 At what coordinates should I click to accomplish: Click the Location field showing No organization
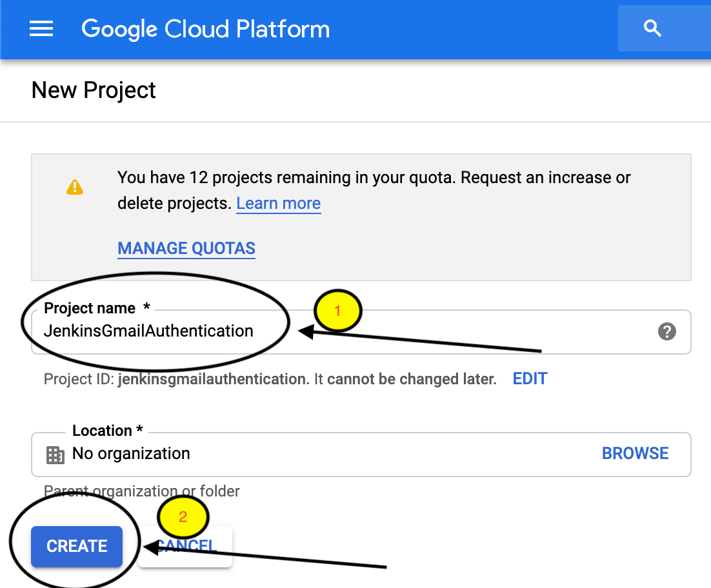tap(323, 454)
